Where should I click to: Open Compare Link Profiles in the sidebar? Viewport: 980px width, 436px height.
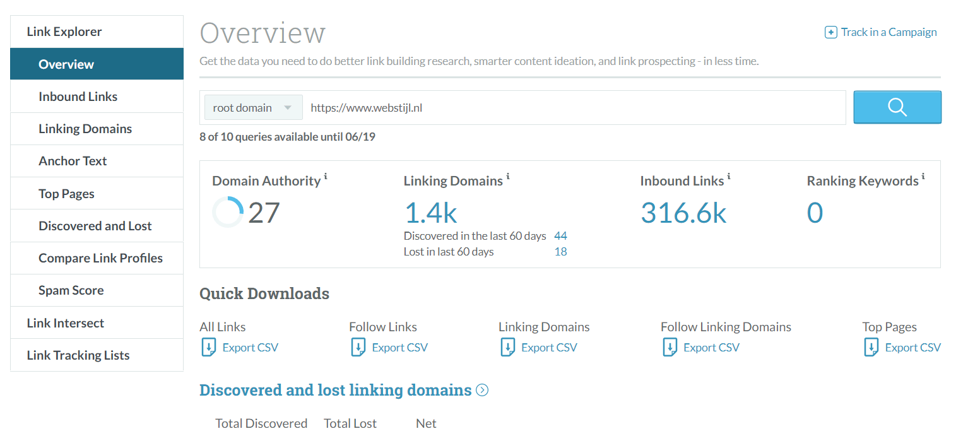tap(97, 258)
